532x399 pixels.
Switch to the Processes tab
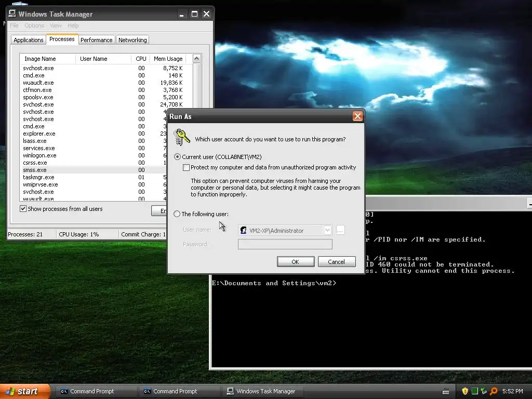click(62, 39)
